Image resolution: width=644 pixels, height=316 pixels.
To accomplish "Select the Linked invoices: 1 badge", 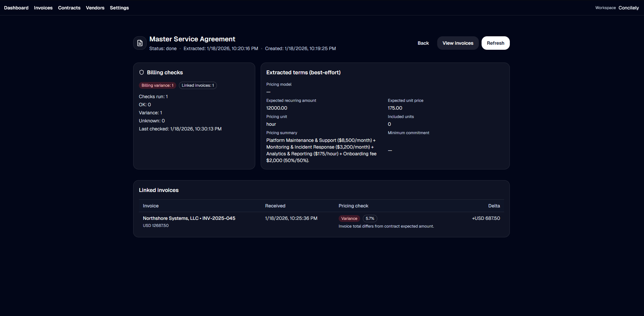I will 197,85.
